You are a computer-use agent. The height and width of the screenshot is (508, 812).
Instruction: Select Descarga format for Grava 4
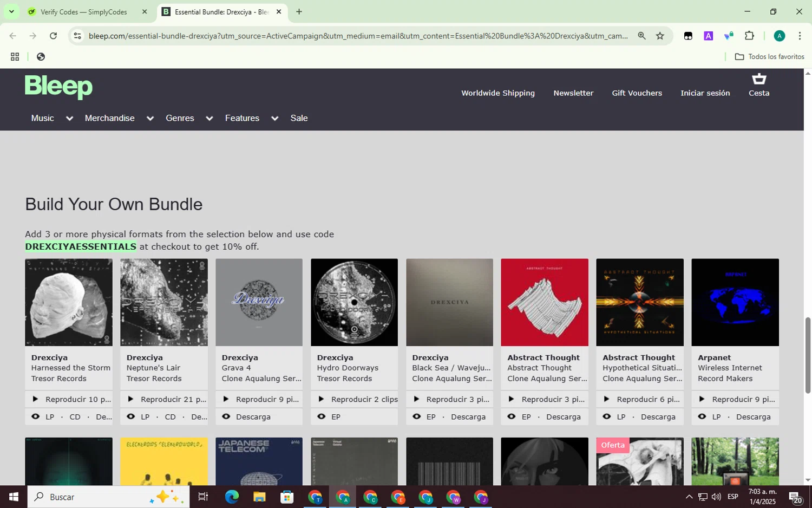253,416
